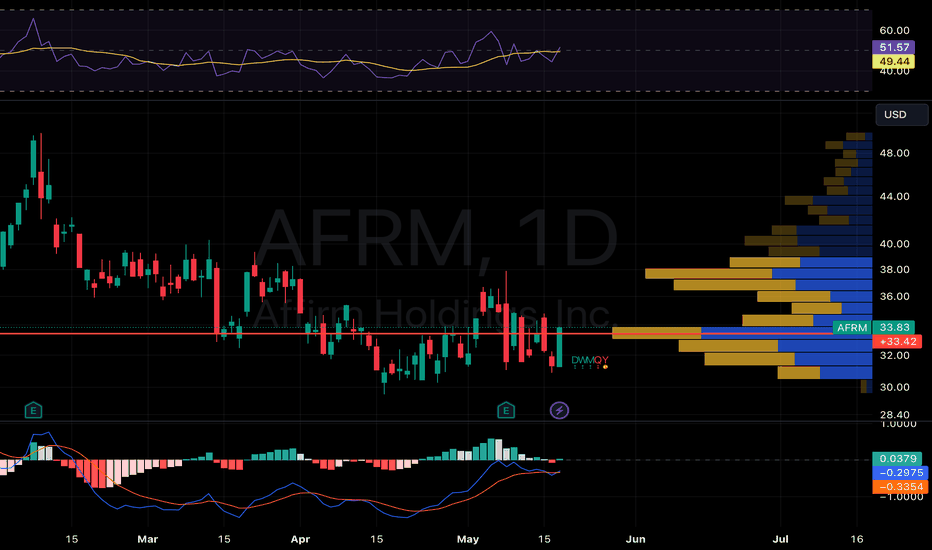The height and width of the screenshot is (550, 932).
Task: Click the 36.00 price scale label
Action: pyautogui.click(x=894, y=296)
